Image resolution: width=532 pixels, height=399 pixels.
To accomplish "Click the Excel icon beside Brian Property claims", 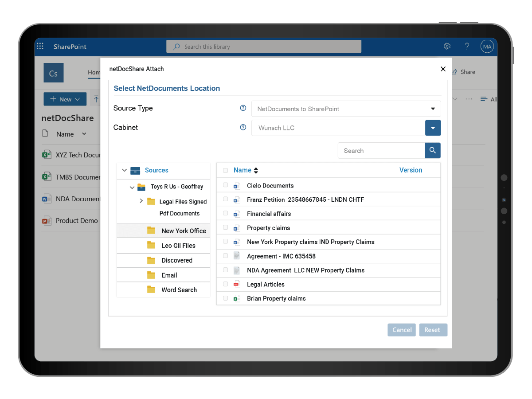I will pyautogui.click(x=237, y=298).
